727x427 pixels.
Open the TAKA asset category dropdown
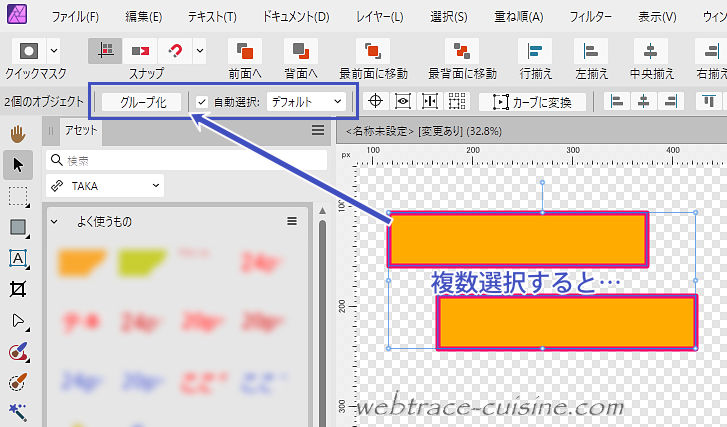pyautogui.click(x=105, y=186)
